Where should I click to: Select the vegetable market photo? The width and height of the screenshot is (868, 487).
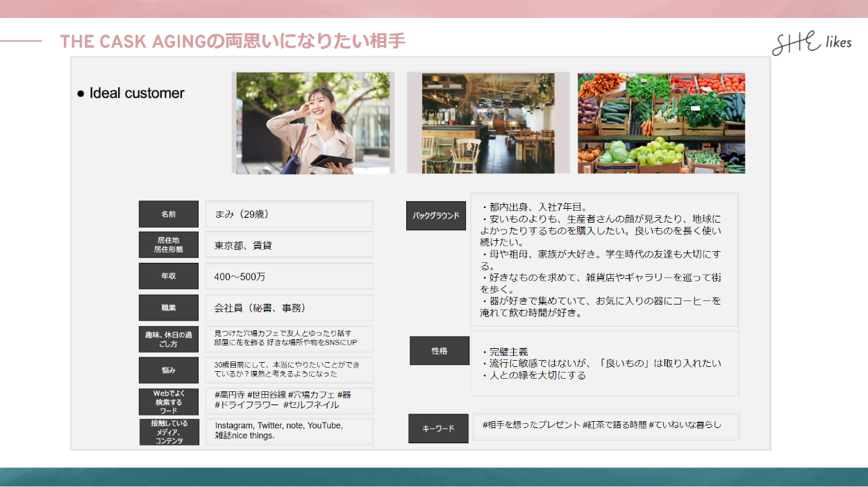click(661, 123)
